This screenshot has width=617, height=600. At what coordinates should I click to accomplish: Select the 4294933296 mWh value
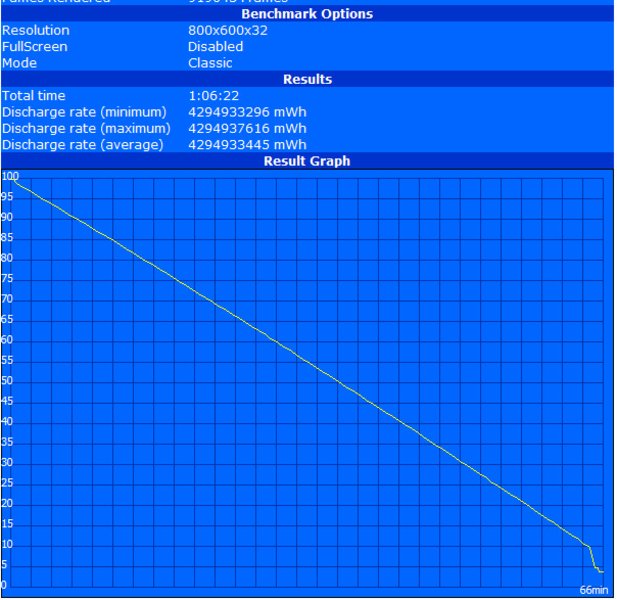[x=247, y=112]
